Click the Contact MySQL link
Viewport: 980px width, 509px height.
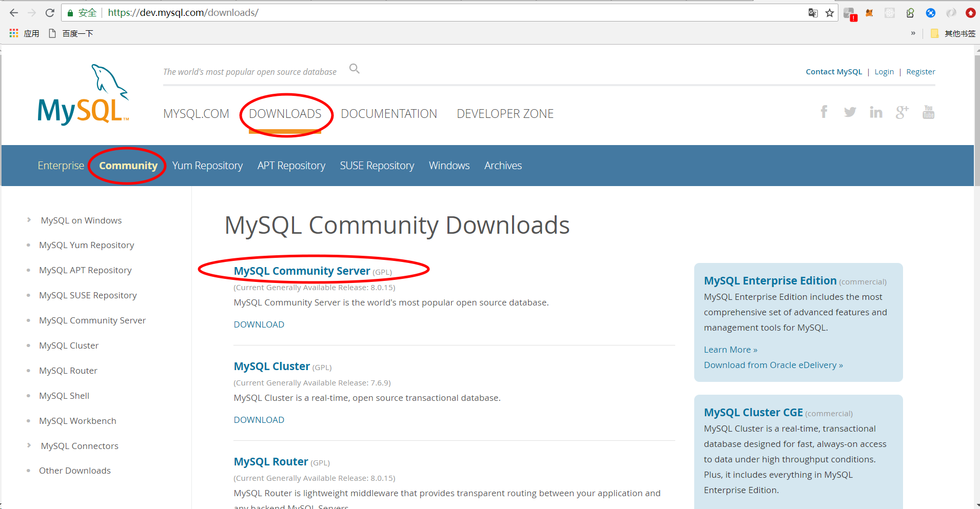tap(834, 72)
